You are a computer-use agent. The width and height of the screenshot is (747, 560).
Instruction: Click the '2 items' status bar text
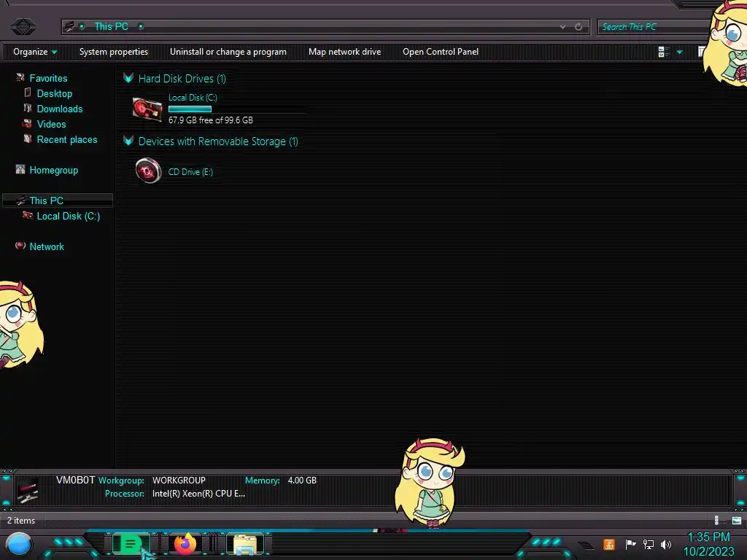click(21, 521)
